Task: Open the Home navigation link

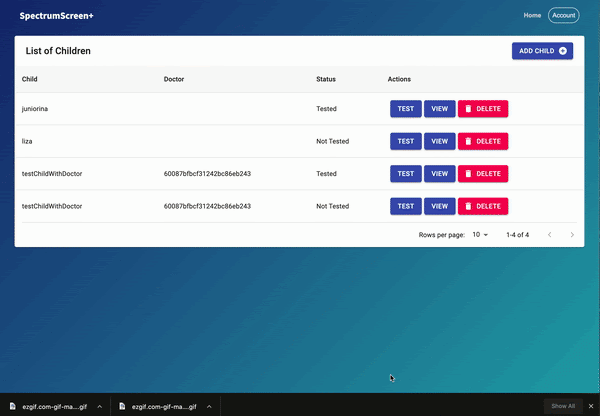Action: [532, 15]
